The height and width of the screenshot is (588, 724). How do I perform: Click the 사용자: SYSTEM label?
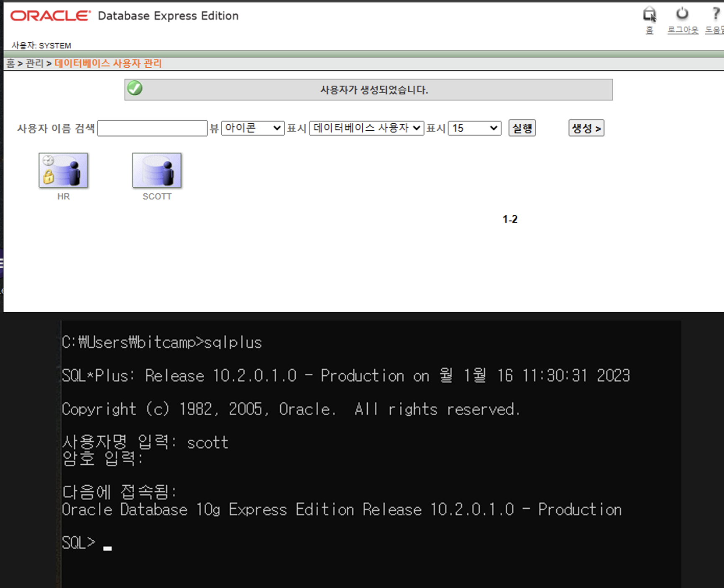pos(41,46)
